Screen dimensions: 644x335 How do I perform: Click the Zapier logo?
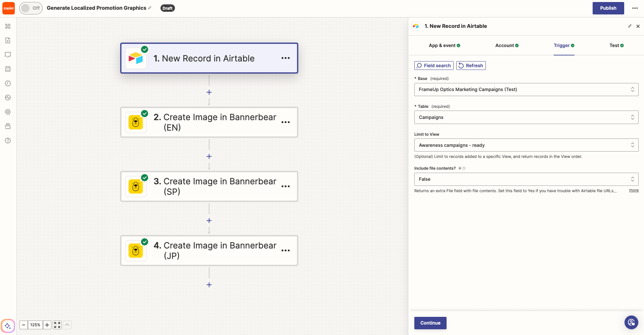[8, 8]
